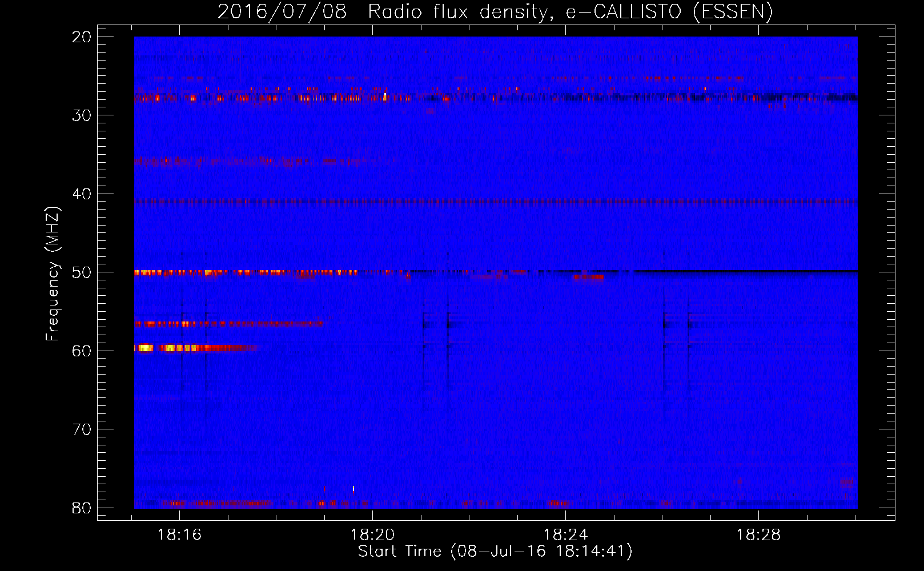
Task: Click the 70 MHz frequency tick label
Action: (x=82, y=429)
